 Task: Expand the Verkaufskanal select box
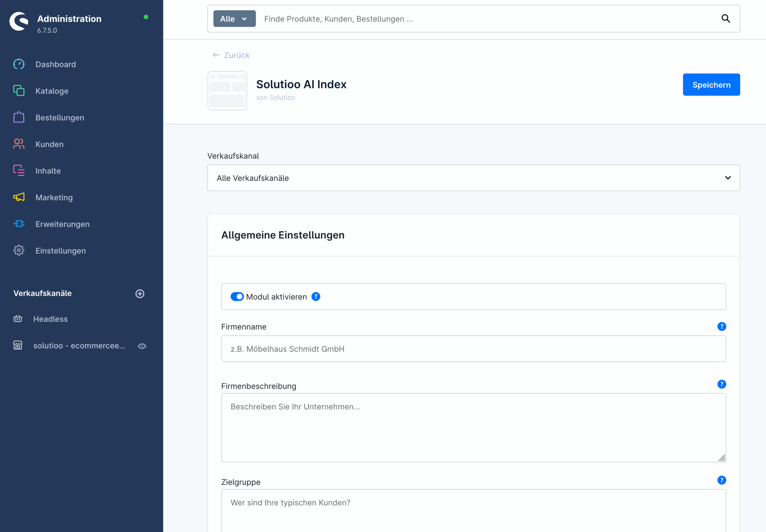click(474, 178)
